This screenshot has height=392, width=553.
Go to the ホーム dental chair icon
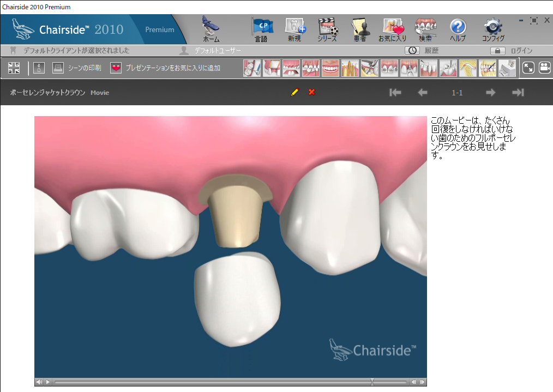(211, 29)
